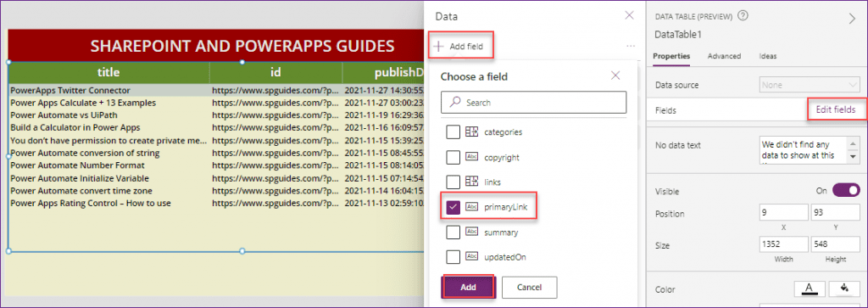Click the copyright Abc text icon
868x308 pixels.
point(471,157)
